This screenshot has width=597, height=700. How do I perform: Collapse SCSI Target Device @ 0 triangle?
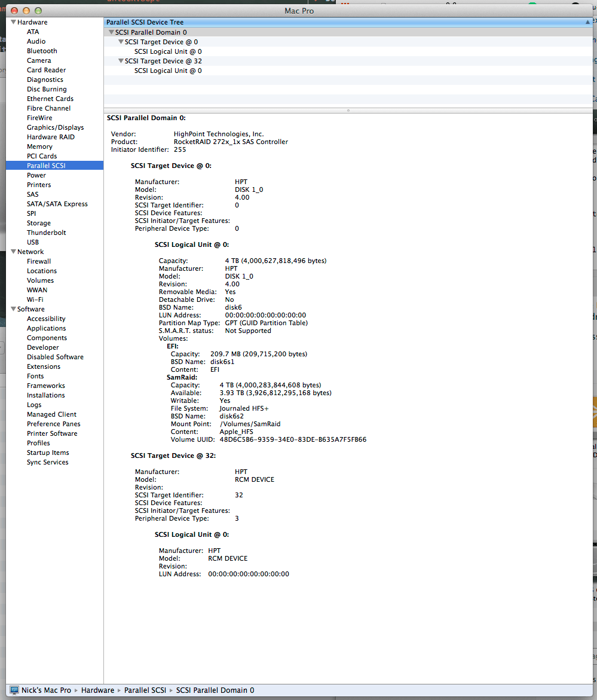pyautogui.click(x=121, y=41)
